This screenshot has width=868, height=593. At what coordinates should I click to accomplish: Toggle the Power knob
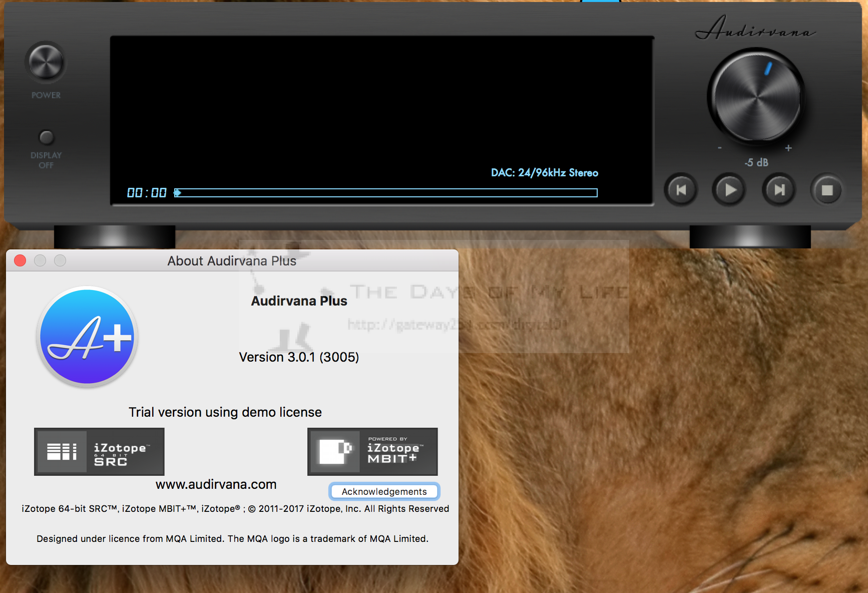pos(46,62)
